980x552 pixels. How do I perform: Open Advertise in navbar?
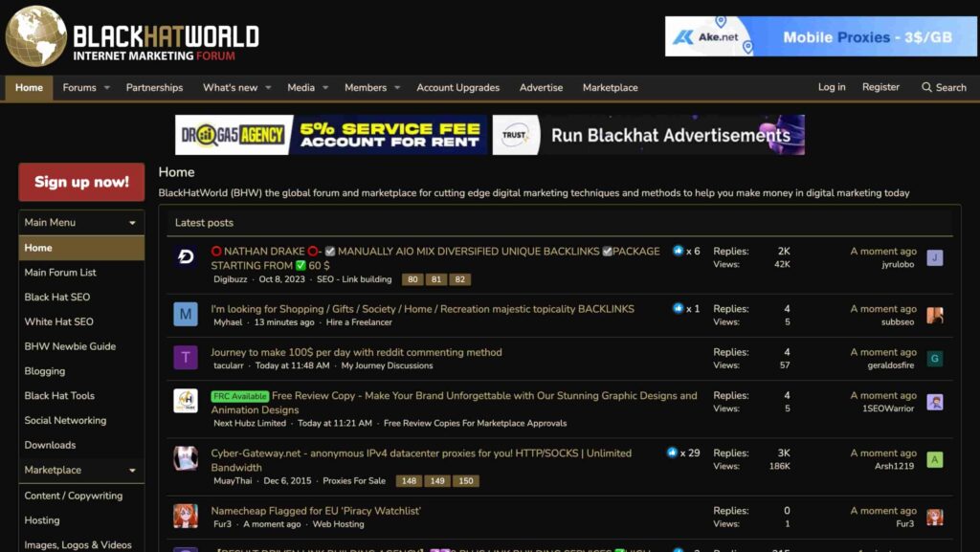click(x=542, y=88)
